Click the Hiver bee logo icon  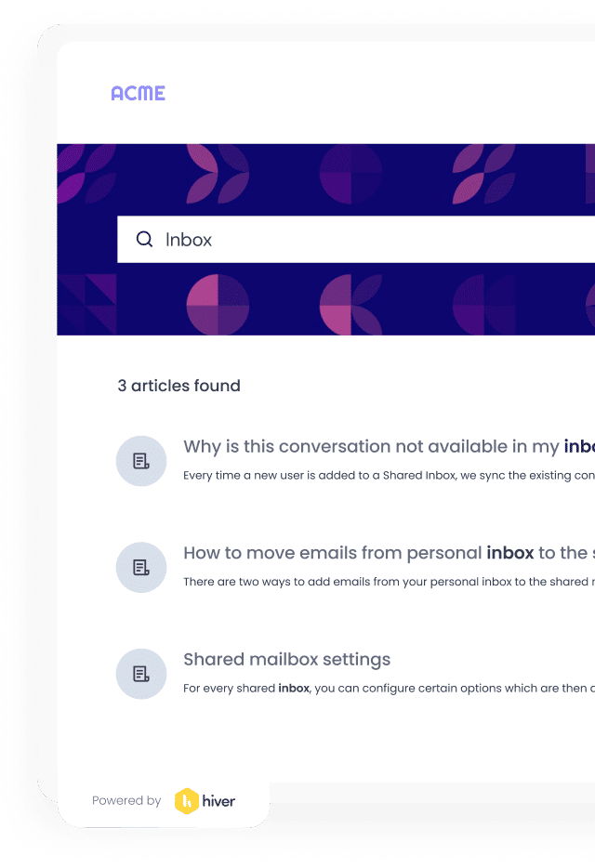(x=187, y=801)
